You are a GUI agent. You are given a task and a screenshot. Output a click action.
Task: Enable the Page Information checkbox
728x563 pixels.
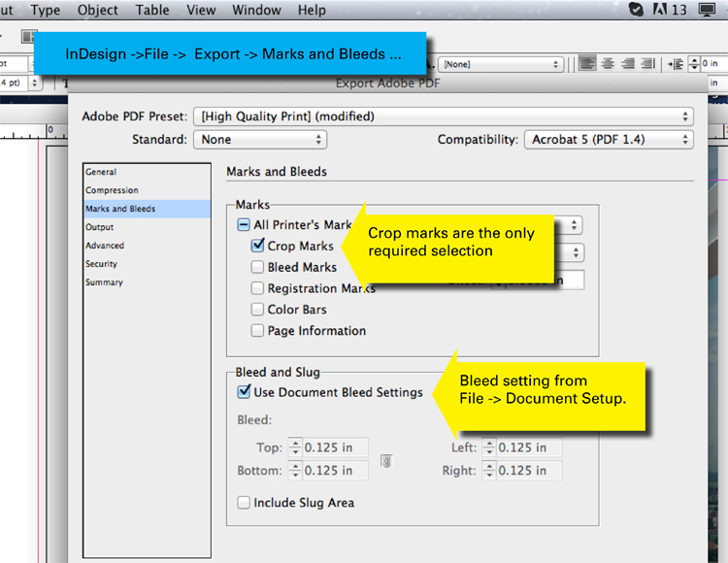coord(257,330)
